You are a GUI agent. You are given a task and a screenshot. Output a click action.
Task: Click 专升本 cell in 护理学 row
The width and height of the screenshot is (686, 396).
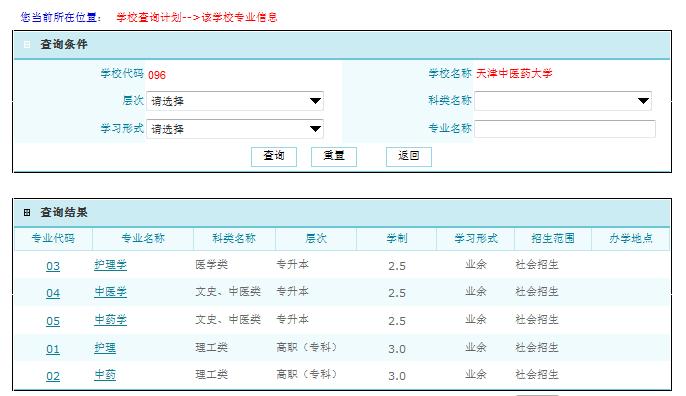click(x=292, y=265)
